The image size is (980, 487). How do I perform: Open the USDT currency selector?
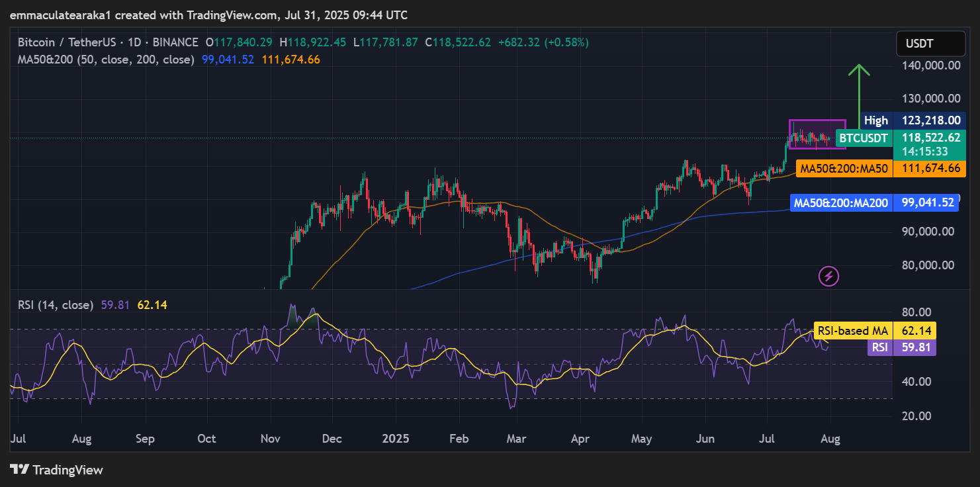click(x=930, y=44)
